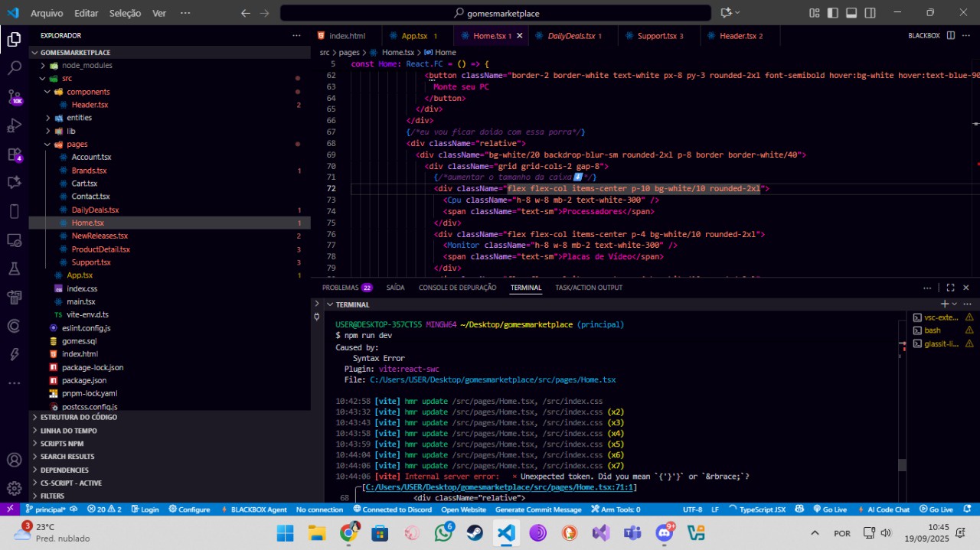Viewport: 980px width, 550px height.
Task: Open the Search view in activity bar
Action: (x=14, y=68)
